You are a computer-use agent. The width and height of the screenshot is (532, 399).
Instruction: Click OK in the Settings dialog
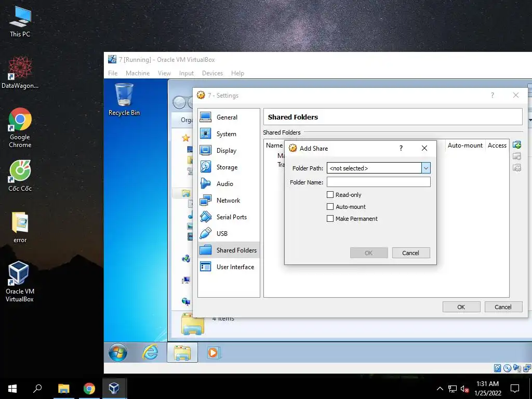[x=461, y=307]
